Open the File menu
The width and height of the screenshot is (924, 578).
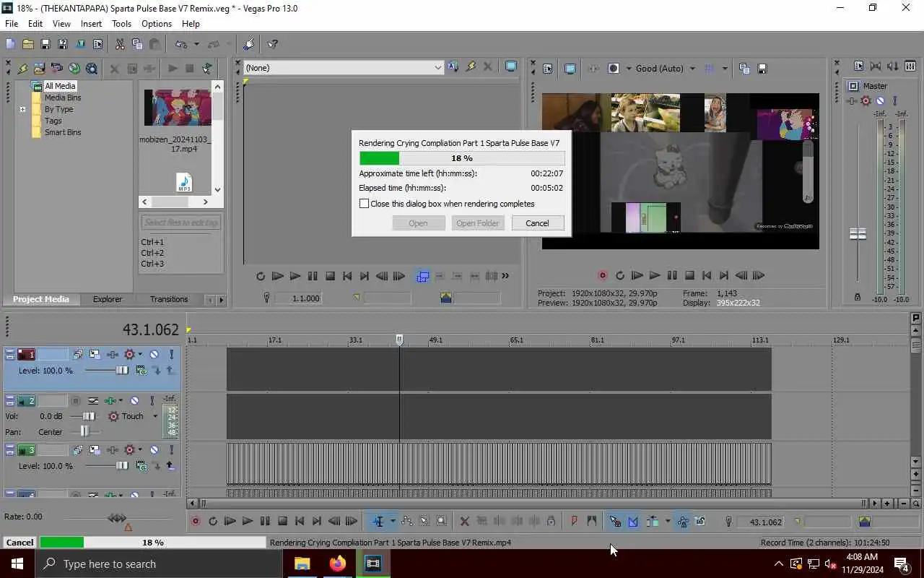point(12,24)
